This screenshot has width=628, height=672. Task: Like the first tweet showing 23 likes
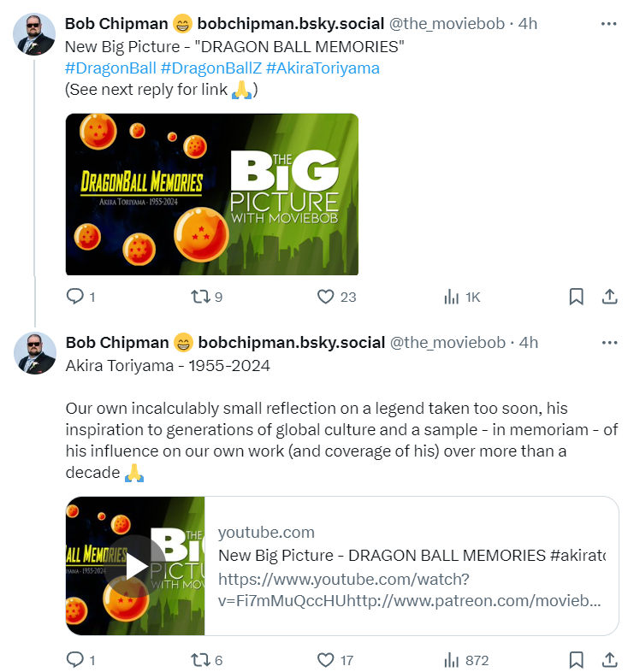[x=326, y=296]
